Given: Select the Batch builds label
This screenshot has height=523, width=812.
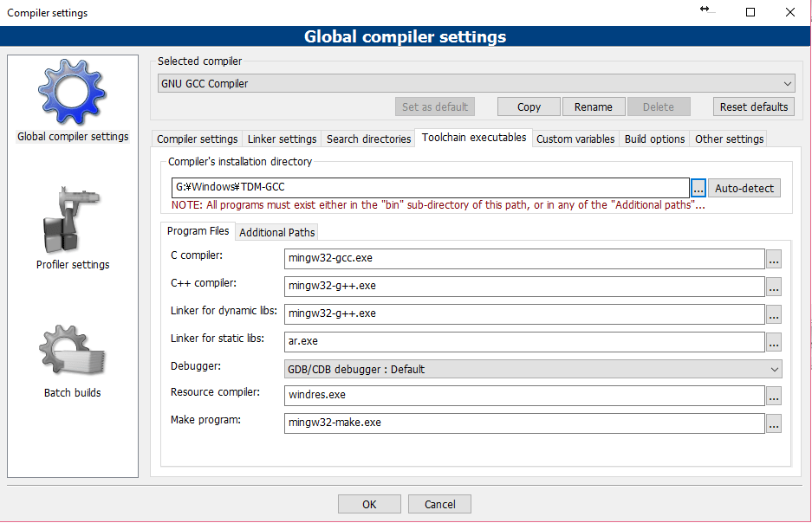Looking at the screenshot, I should 73,392.
